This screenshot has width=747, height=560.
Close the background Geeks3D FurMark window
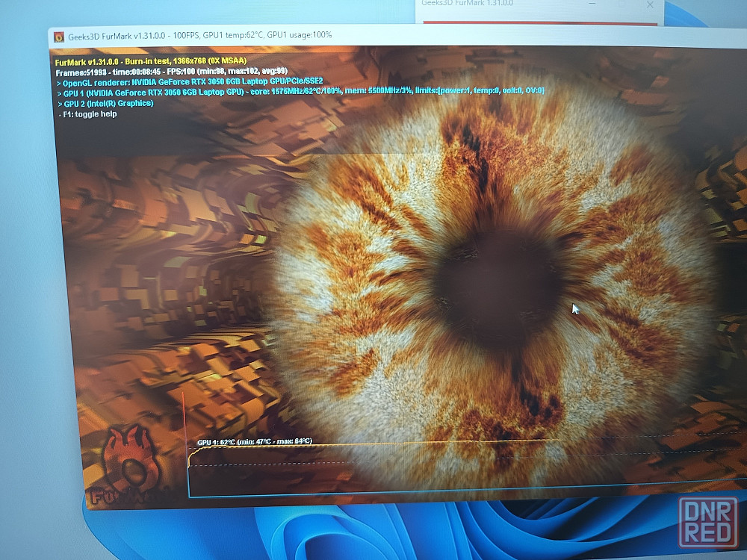click(x=650, y=4)
